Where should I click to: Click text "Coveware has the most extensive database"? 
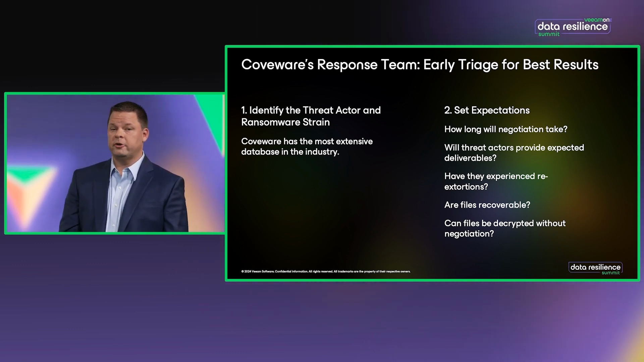pos(307,146)
